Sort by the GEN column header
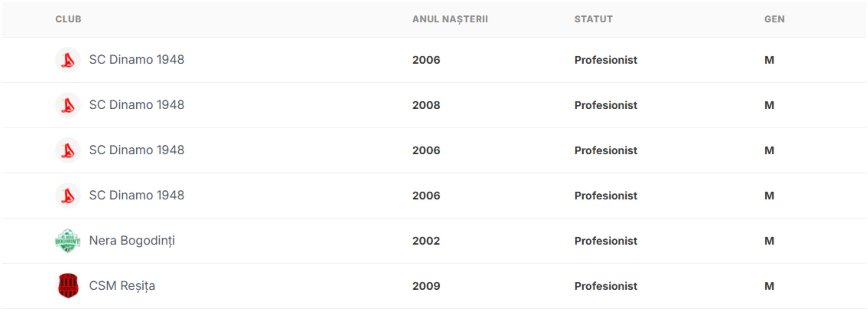 [774, 19]
